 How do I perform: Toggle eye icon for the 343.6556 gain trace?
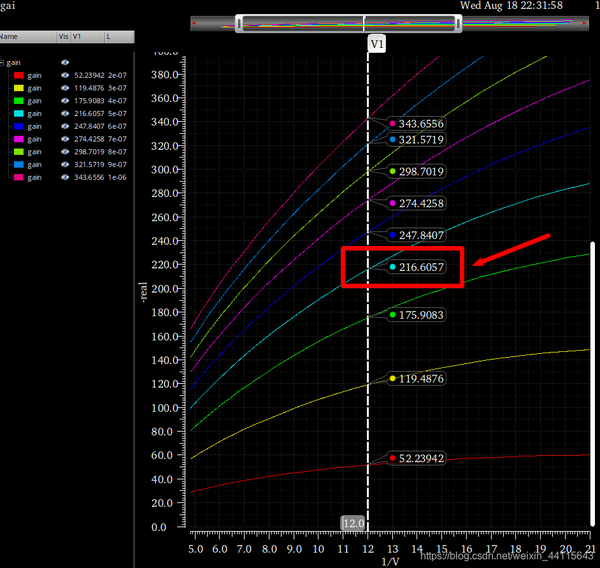65,177
